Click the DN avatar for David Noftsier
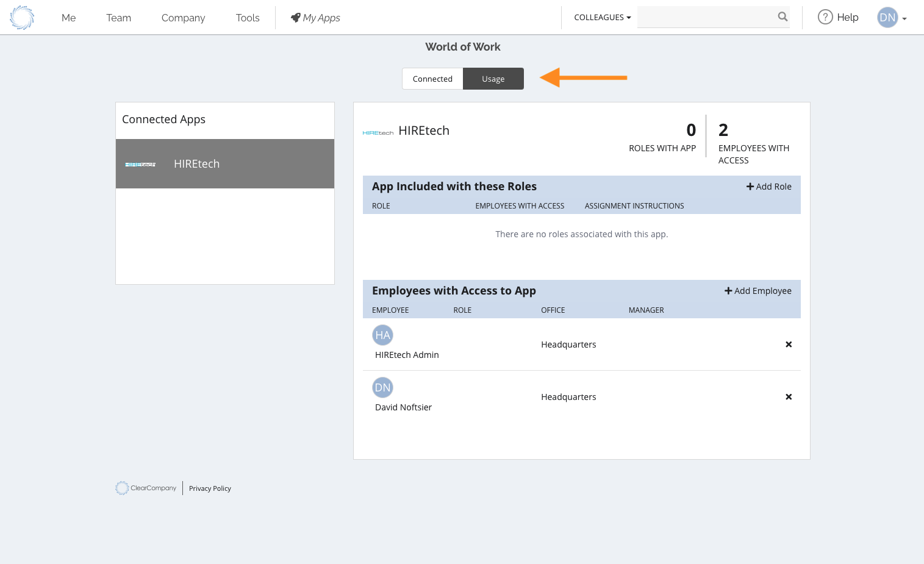The height and width of the screenshot is (564, 924). (382, 387)
